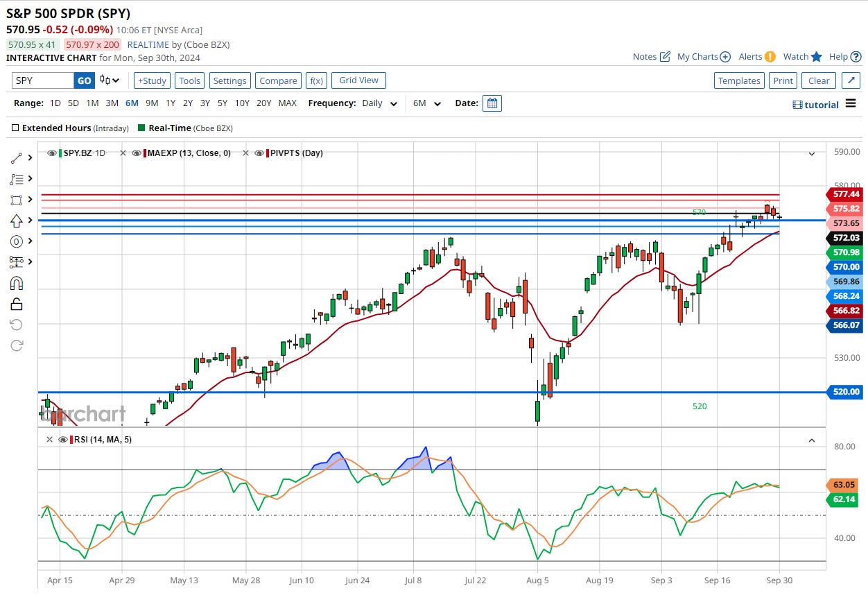Toggle visibility of PIVPTS study
The image size is (868, 602).
pyautogui.click(x=259, y=153)
